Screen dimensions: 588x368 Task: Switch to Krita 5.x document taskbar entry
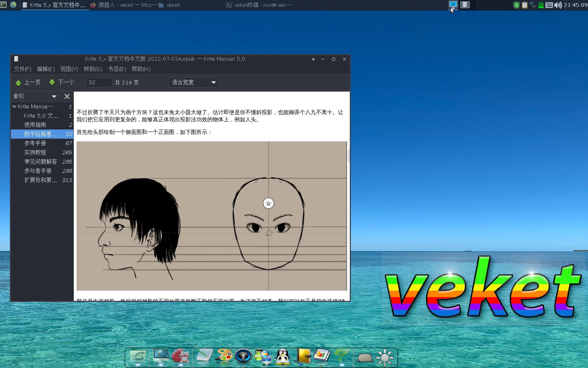coord(54,5)
